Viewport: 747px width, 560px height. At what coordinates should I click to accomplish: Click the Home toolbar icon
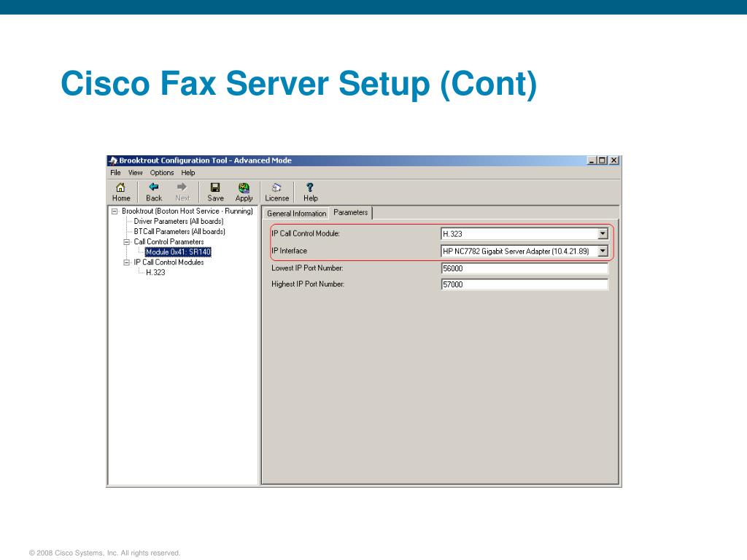tap(120, 187)
